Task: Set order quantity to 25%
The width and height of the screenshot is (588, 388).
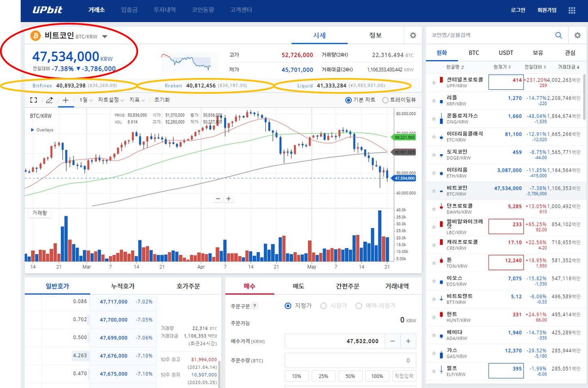Action: 323,376
